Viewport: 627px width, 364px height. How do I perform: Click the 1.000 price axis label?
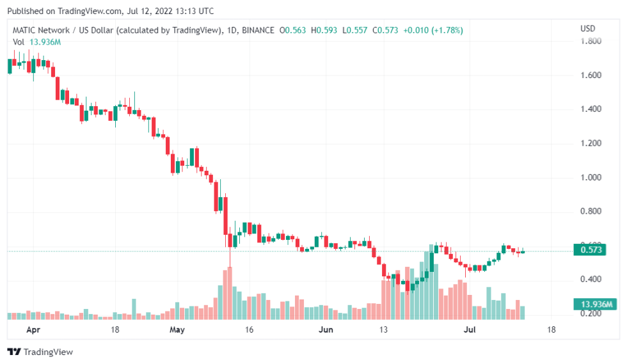pos(591,178)
